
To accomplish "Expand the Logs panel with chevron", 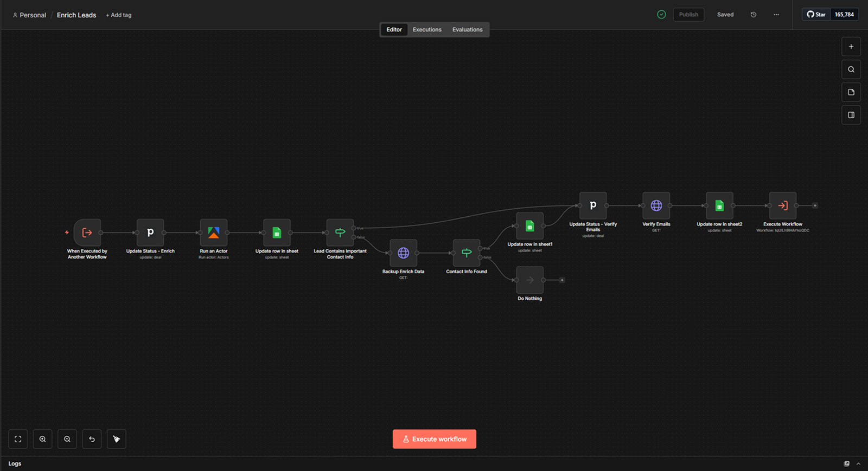I will coord(858,464).
